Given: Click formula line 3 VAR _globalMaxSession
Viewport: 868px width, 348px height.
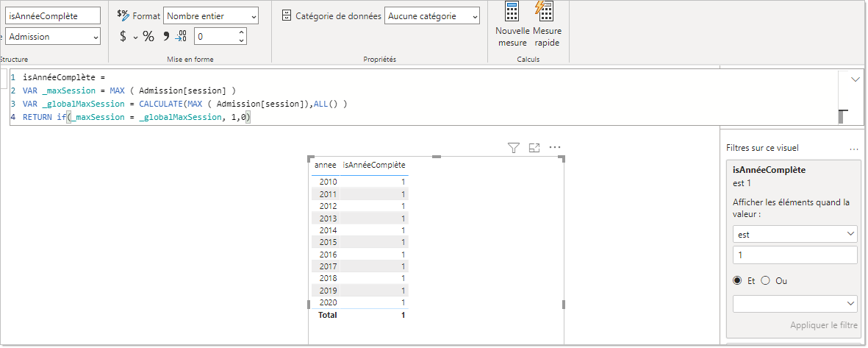Looking at the screenshot, I should click(x=185, y=104).
